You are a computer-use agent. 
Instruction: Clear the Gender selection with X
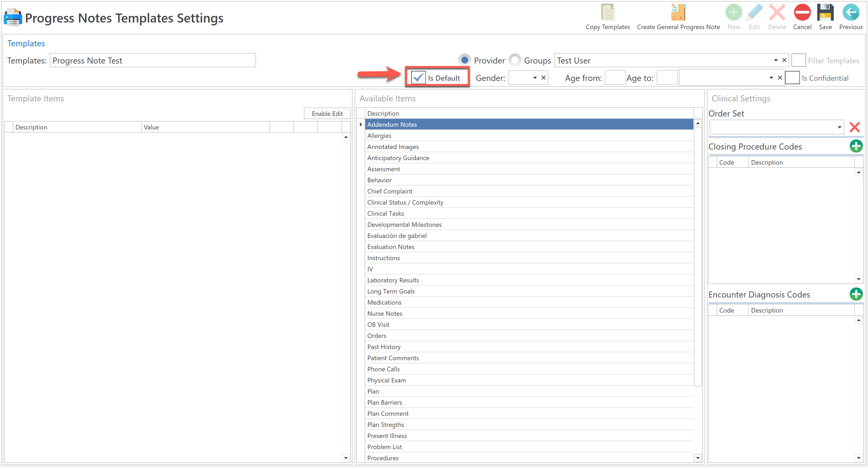[543, 78]
